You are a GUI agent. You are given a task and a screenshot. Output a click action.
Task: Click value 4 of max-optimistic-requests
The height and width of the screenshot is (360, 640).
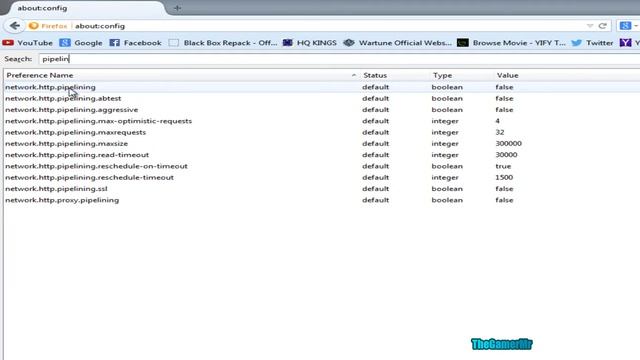(x=497, y=121)
